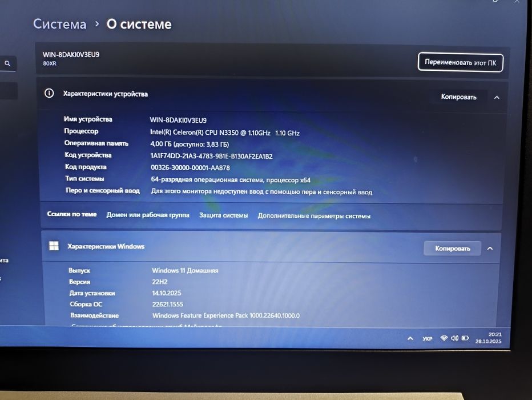Viewport: 532px width, 400px height.
Task: Open the clock showing 20:21 28.10.2025
Action: tap(489, 338)
